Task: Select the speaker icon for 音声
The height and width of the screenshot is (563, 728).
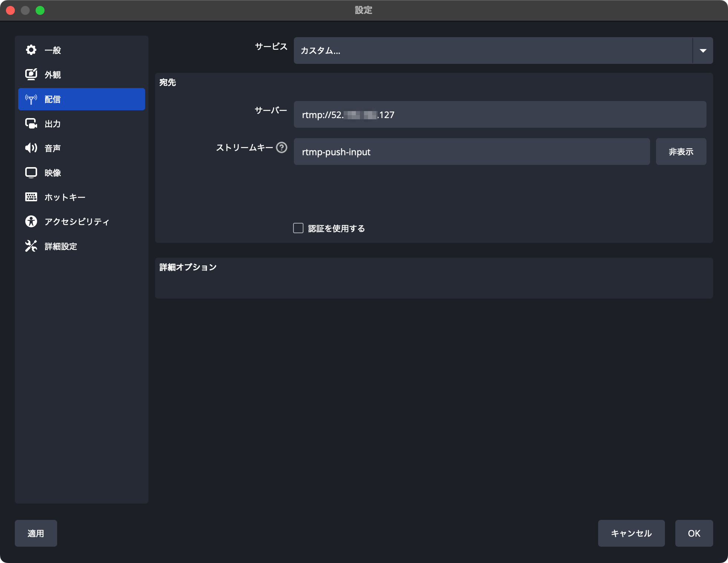Action: (x=31, y=148)
